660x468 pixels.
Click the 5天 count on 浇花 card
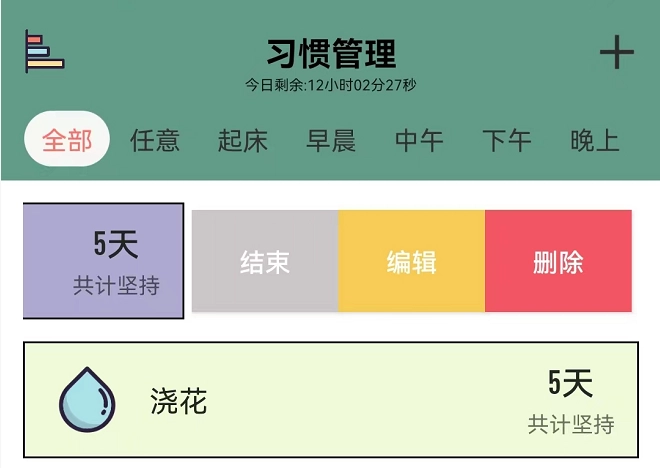tap(570, 383)
